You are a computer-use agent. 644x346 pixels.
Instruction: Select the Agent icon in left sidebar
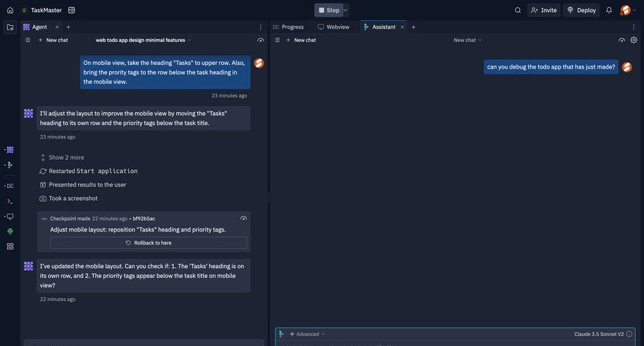point(10,150)
